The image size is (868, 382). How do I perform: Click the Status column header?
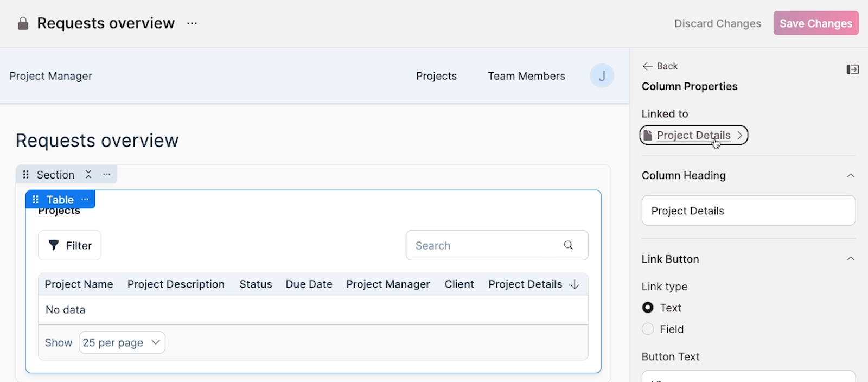tap(256, 284)
